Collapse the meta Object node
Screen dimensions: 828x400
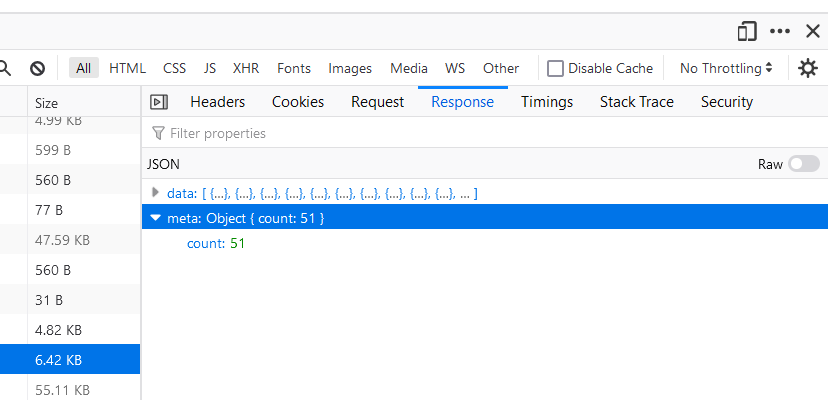[x=155, y=218]
